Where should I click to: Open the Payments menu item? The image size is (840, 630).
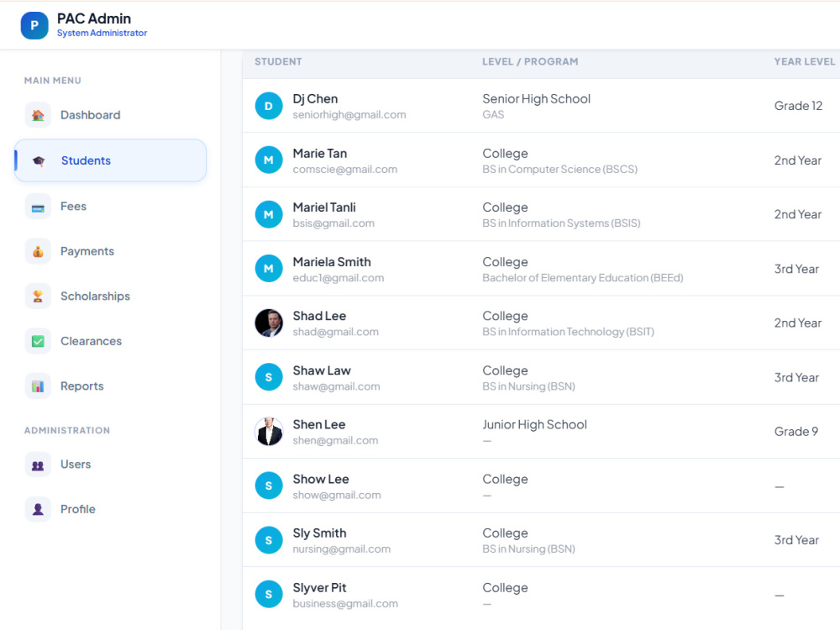coord(110,251)
